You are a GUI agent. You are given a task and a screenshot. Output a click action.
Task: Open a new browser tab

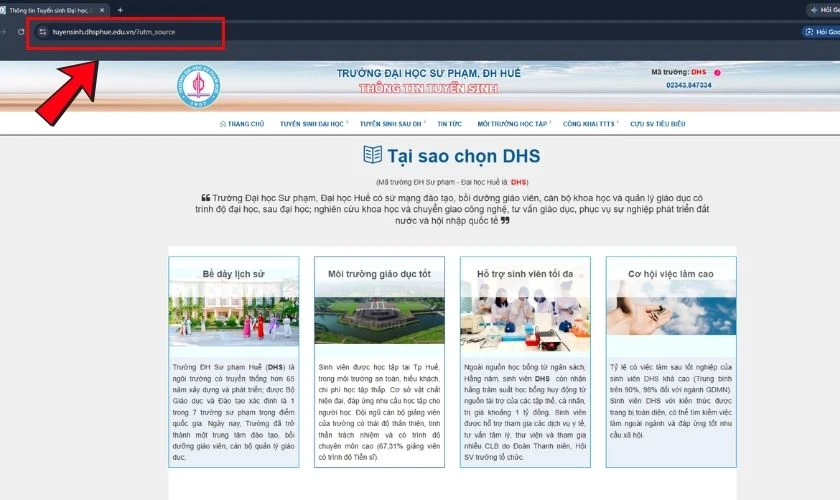(x=120, y=10)
